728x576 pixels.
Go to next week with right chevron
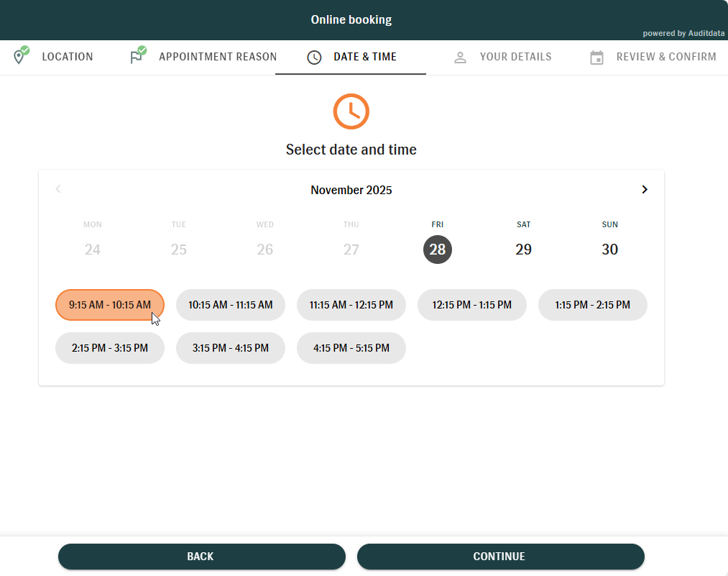[x=645, y=190]
